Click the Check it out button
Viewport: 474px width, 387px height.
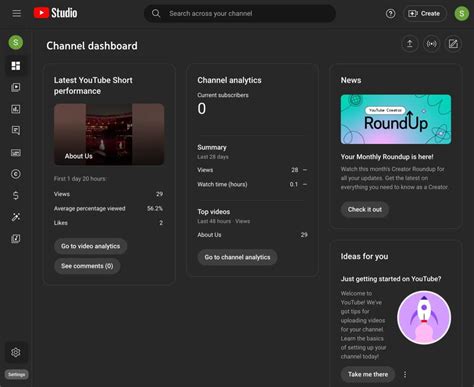(365, 209)
